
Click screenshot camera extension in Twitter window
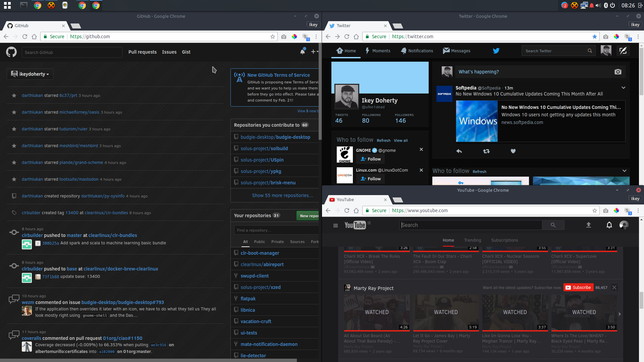pos(605,37)
